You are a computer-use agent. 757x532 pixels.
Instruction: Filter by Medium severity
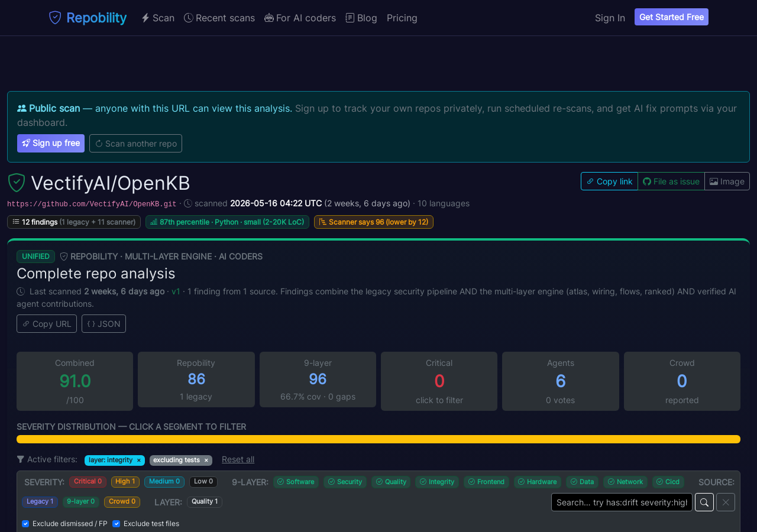(x=164, y=482)
